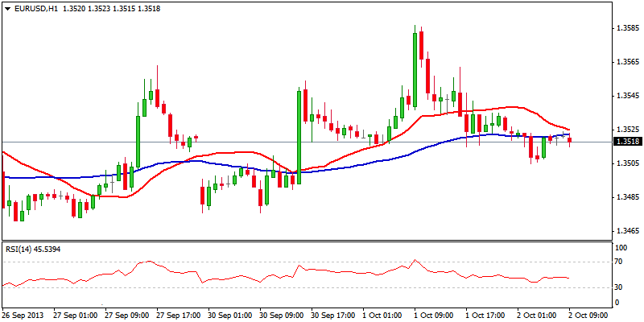Select the 1.3585 price axis label
644x322 pixels.
627,29
